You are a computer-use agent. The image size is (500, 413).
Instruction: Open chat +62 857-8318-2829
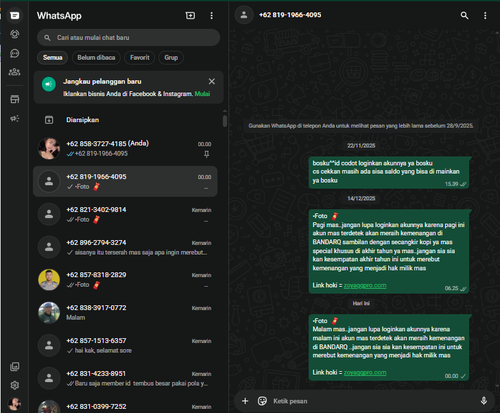pyautogui.click(x=125, y=280)
